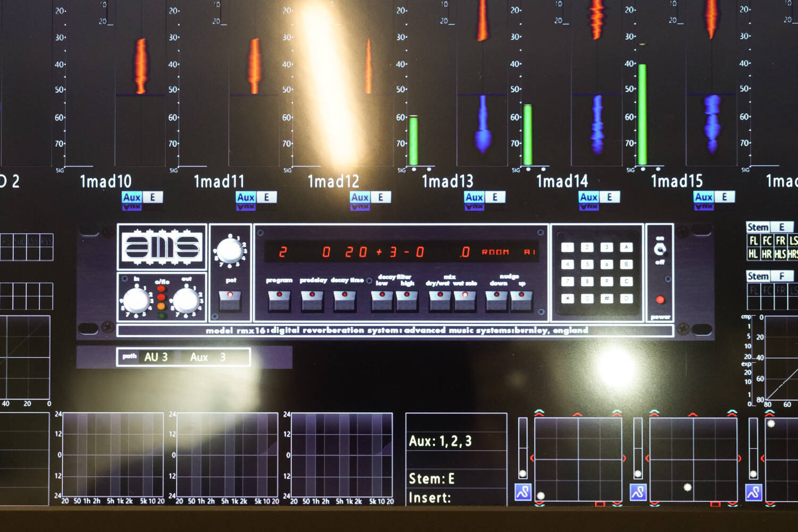Click keypad key 8
The width and height of the screenshot is (798, 532).
[587, 281]
